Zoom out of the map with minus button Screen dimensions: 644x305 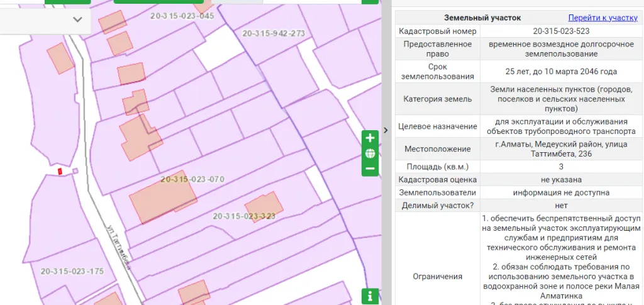pos(370,169)
